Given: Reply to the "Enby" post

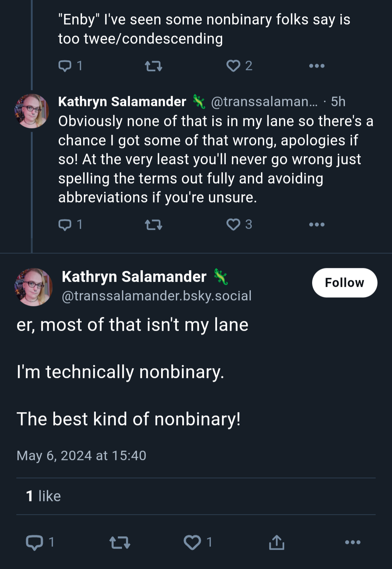Looking at the screenshot, I should 70,66.
